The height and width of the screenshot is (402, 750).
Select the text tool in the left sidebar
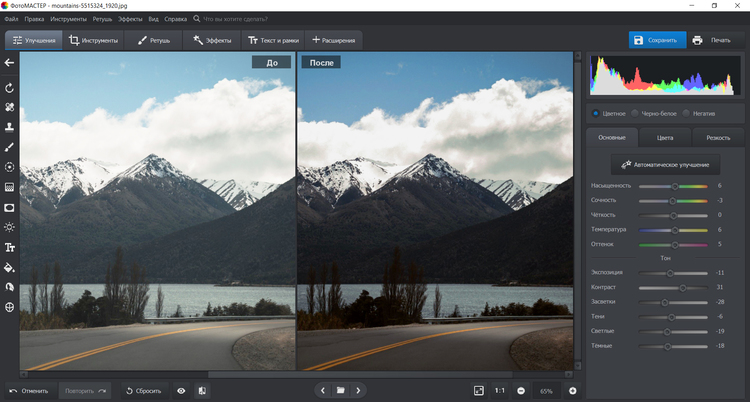9,246
